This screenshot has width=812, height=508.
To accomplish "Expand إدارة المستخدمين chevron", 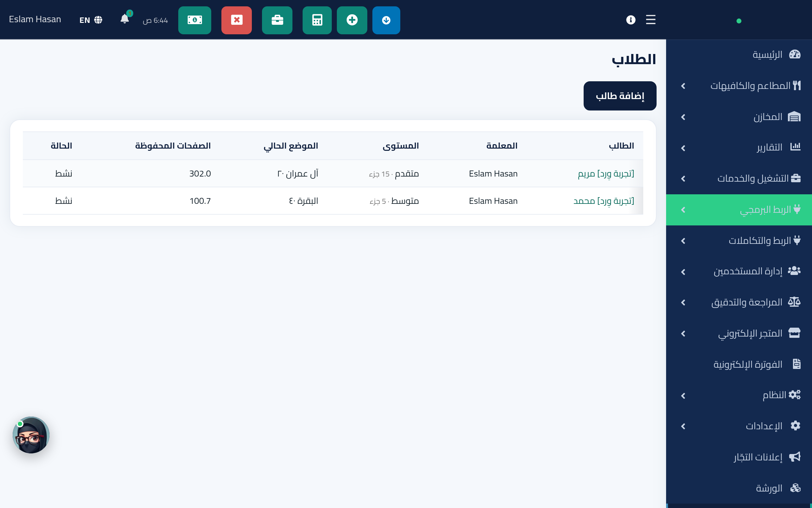I will 683,272.
